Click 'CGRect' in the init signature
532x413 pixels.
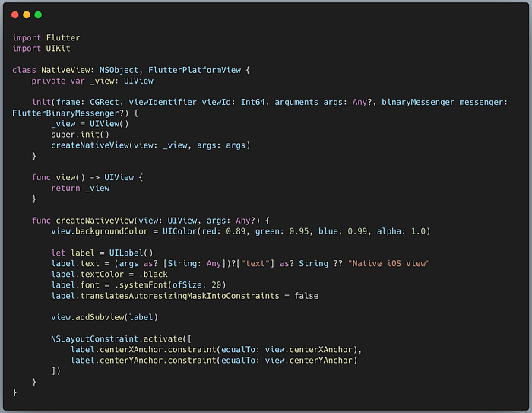click(x=104, y=102)
